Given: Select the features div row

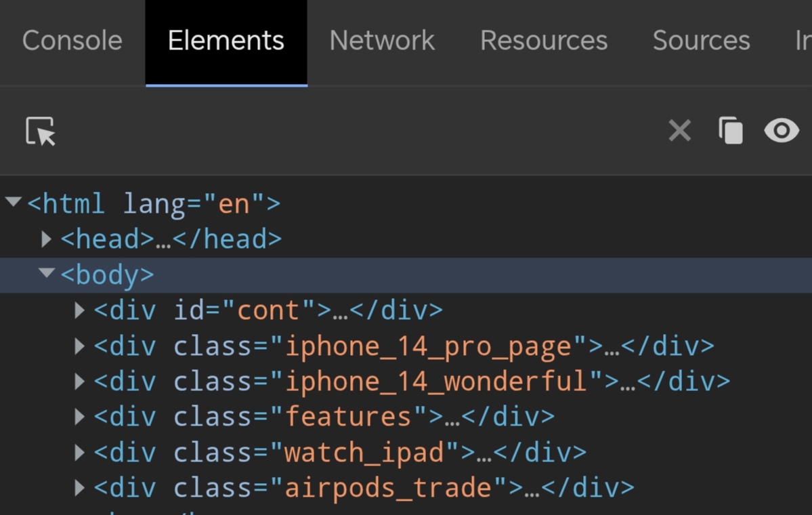Looking at the screenshot, I should [406, 417].
